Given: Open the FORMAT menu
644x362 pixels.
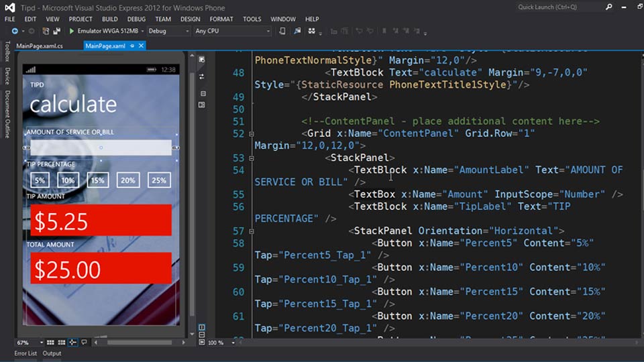Looking at the screenshot, I should (x=221, y=19).
